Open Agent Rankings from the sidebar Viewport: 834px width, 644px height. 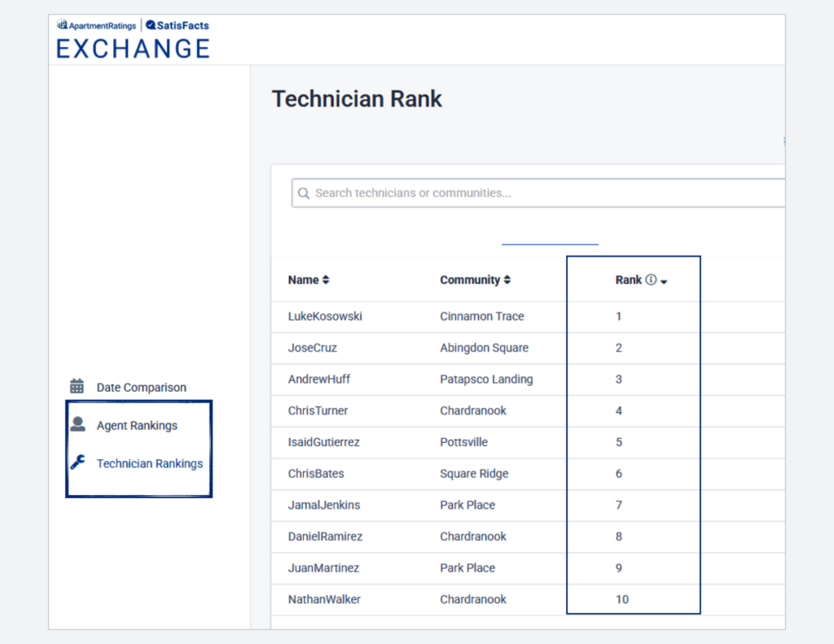tap(137, 425)
